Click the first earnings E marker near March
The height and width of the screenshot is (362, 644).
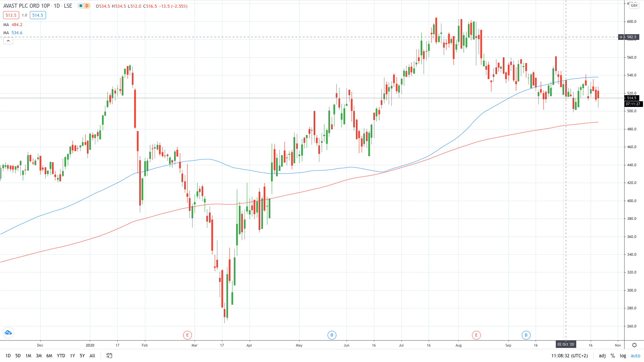[x=187, y=335]
